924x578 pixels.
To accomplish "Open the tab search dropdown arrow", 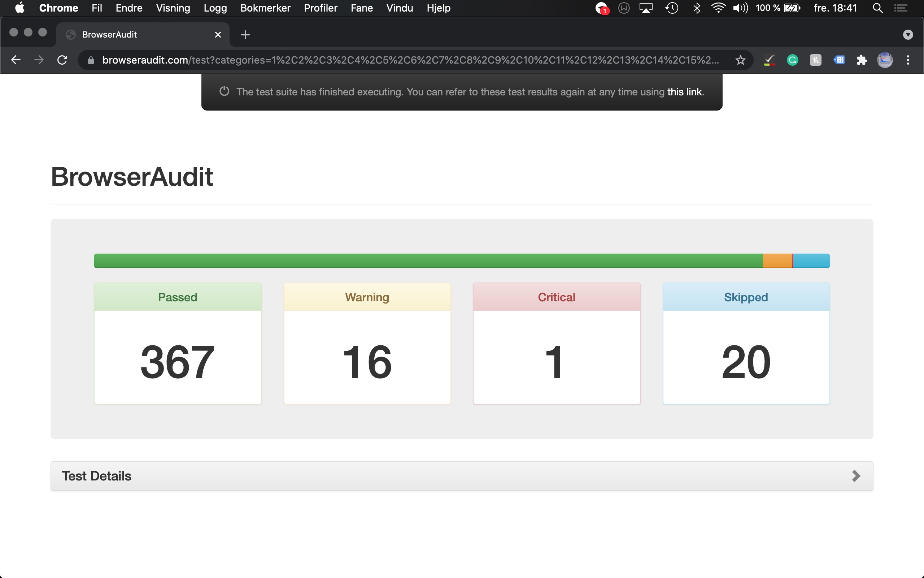I will tap(908, 35).
